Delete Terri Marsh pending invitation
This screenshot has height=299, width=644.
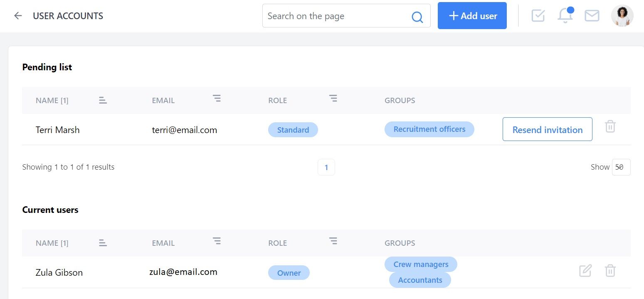610,126
